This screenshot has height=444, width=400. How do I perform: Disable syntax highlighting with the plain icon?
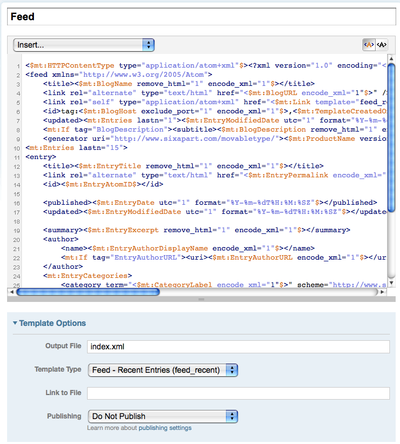[382, 45]
